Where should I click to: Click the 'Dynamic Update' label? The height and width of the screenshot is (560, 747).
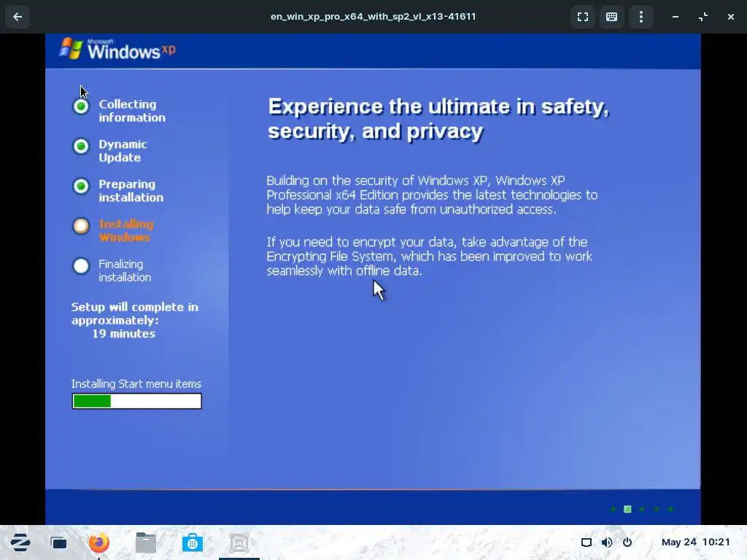[x=123, y=151]
